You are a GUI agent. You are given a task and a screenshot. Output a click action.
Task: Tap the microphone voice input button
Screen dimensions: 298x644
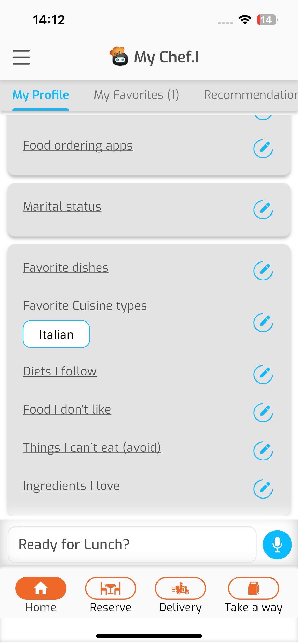pyautogui.click(x=277, y=545)
